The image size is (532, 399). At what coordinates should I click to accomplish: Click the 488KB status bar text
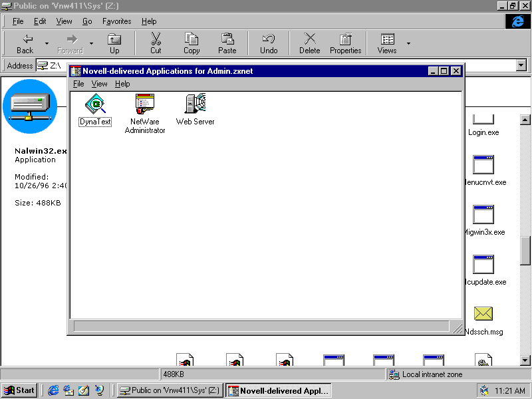(x=174, y=374)
